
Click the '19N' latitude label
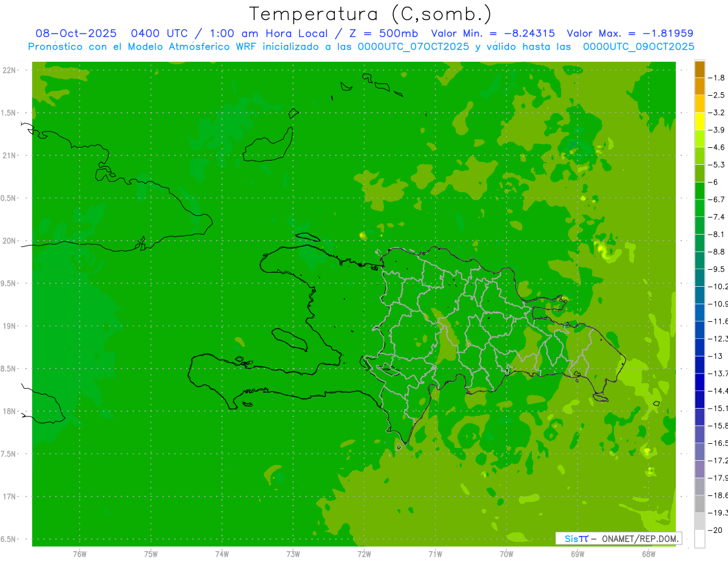click(10, 326)
